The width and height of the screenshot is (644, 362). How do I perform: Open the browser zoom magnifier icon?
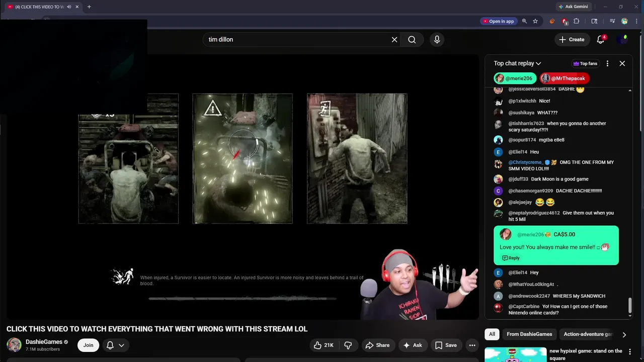coord(524,21)
